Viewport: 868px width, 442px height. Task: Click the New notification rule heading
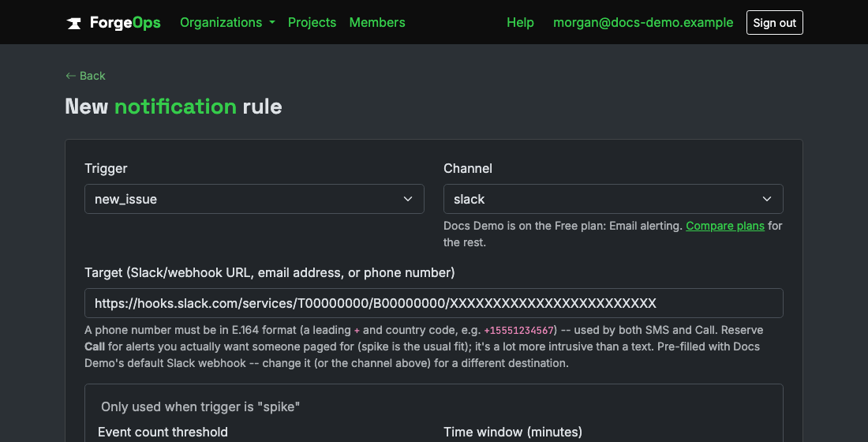pos(174,107)
